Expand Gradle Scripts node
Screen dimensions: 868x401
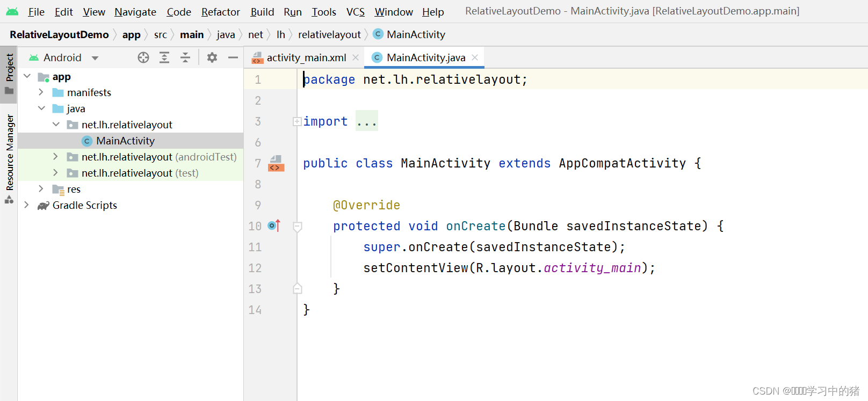tap(27, 205)
